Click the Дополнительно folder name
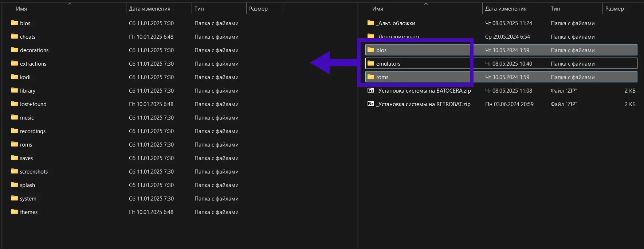This screenshot has height=249, width=644. pyautogui.click(x=398, y=36)
